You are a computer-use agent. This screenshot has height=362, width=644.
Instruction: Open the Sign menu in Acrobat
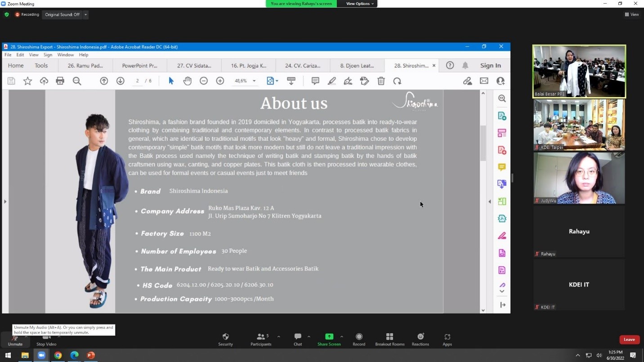point(48,55)
